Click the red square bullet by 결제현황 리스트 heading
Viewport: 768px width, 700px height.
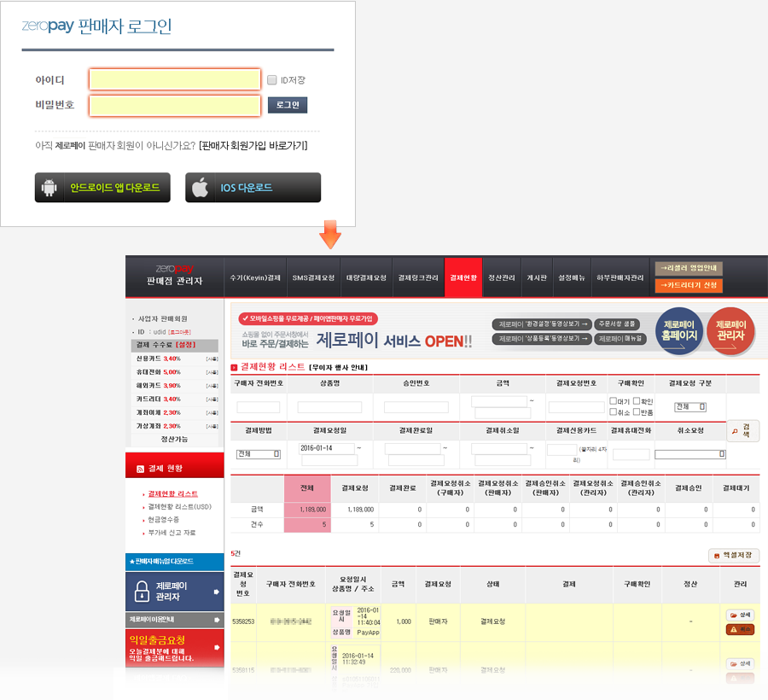coord(234,367)
